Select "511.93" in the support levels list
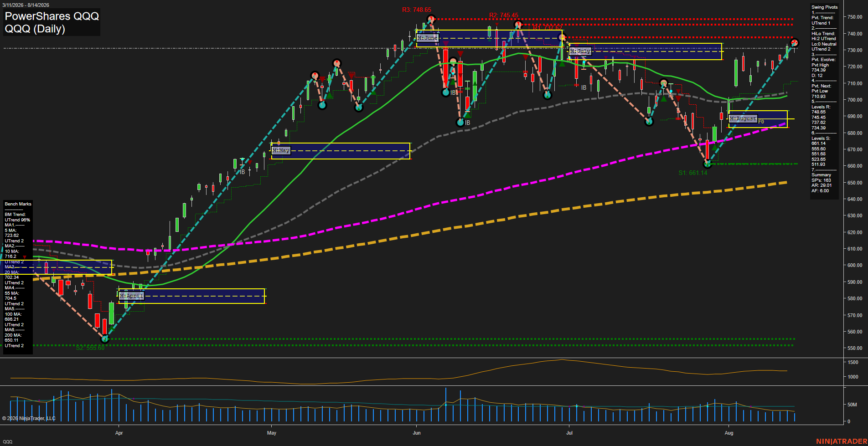The height and width of the screenshot is (446, 868). pos(818,164)
